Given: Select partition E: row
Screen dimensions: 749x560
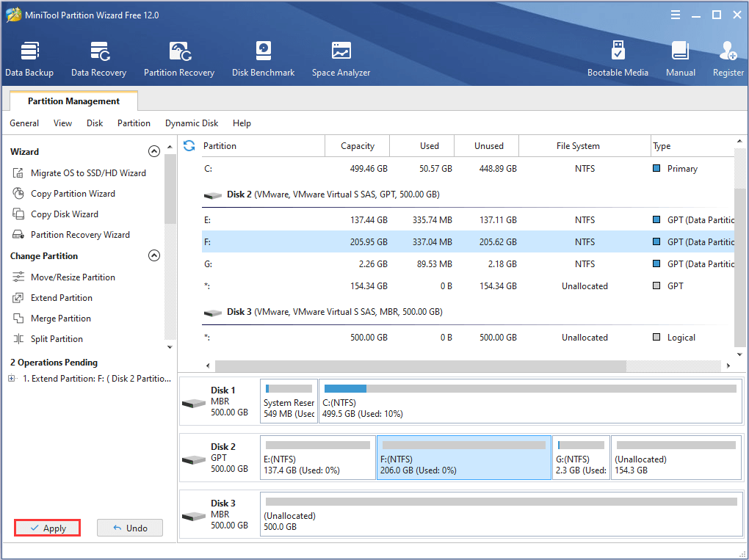Looking at the screenshot, I should pyautogui.click(x=468, y=220).
